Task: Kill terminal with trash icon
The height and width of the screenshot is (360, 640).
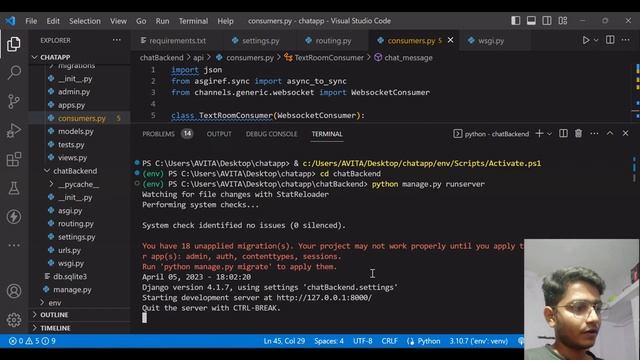Action: pyautogui.click(x=578, y=133)
